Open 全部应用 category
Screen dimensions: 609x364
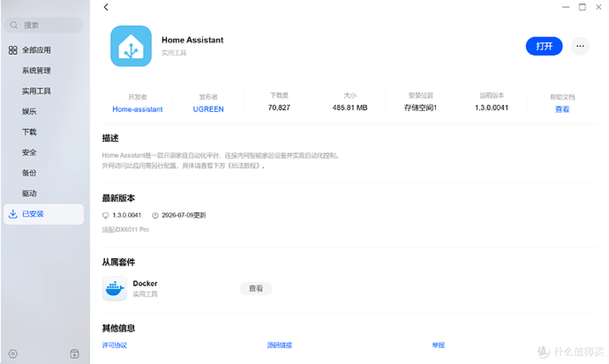(37, 50)
